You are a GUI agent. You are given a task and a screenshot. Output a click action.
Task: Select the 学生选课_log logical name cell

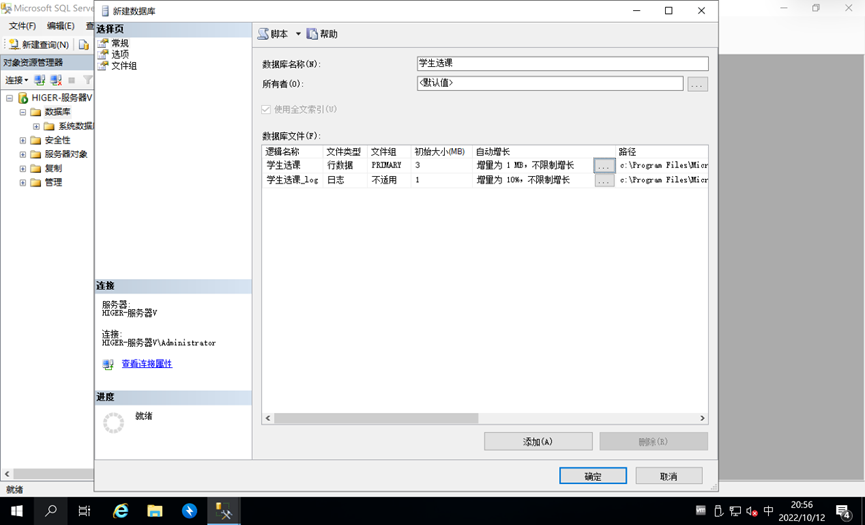tap(292, 180)
